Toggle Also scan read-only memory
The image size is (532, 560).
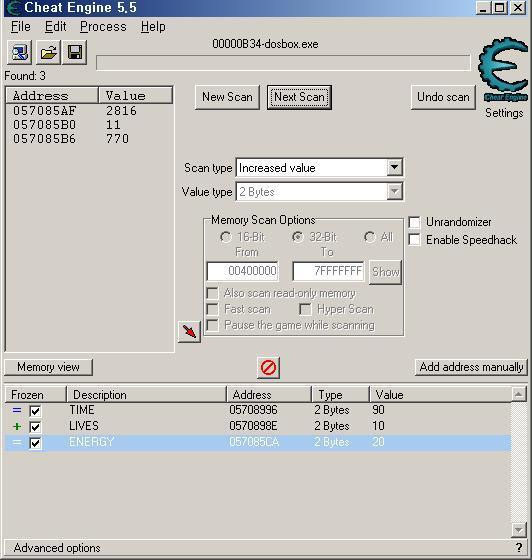[x=212, y=293]
